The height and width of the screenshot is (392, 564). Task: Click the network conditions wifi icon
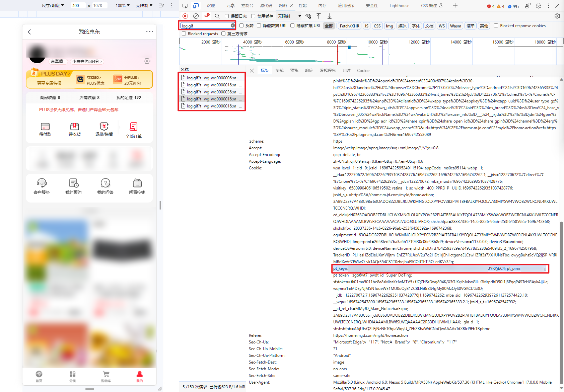tap(308, 16)
